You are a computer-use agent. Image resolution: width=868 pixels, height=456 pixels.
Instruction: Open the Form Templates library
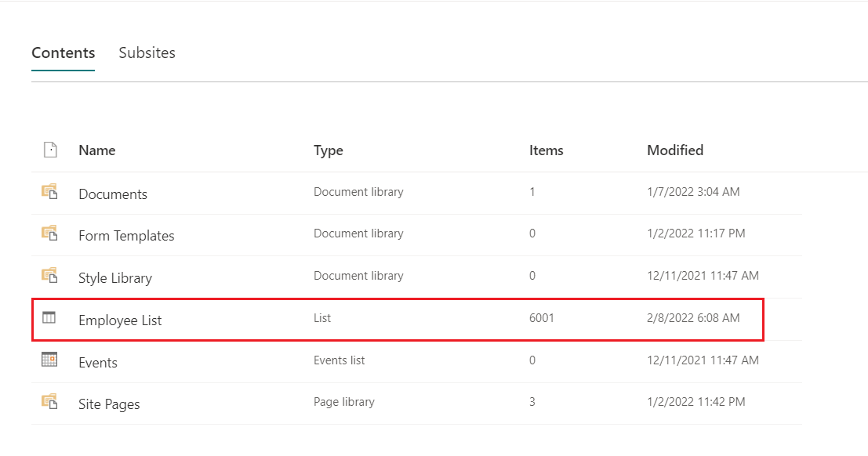pos(126,236)
